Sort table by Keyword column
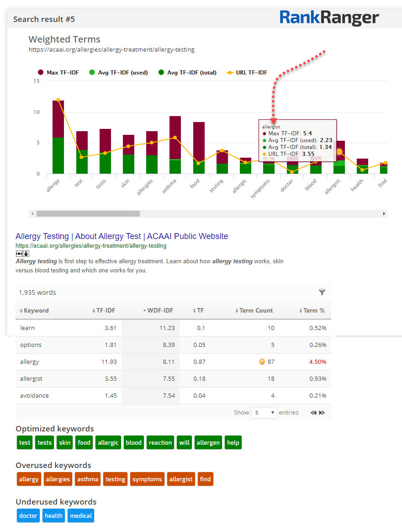402x532 pixels. pyautogui.click(x=34, y=310)
